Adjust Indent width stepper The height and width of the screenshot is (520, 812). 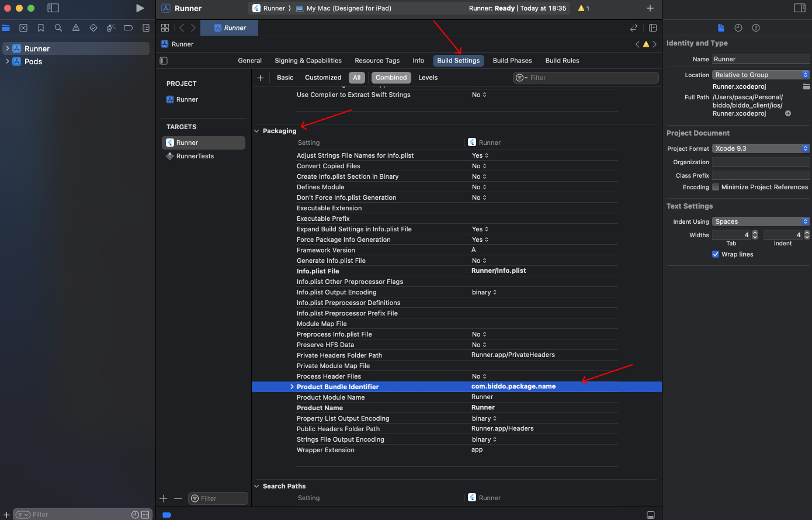point(807,235)
